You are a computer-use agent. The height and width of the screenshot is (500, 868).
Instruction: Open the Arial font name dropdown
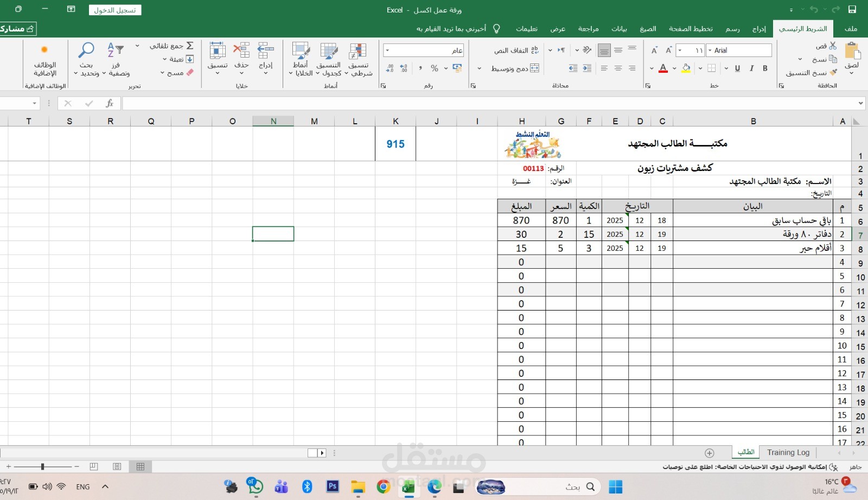[711, 50]
